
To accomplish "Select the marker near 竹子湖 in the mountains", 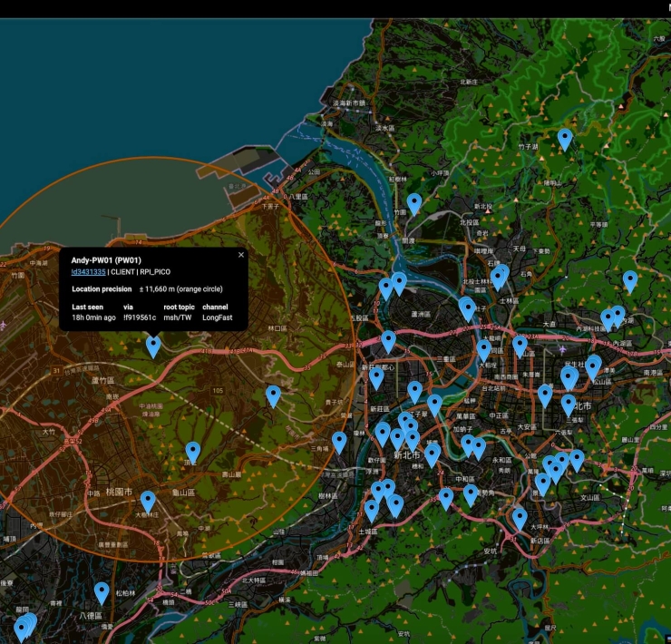I will (x=565, y=139).
